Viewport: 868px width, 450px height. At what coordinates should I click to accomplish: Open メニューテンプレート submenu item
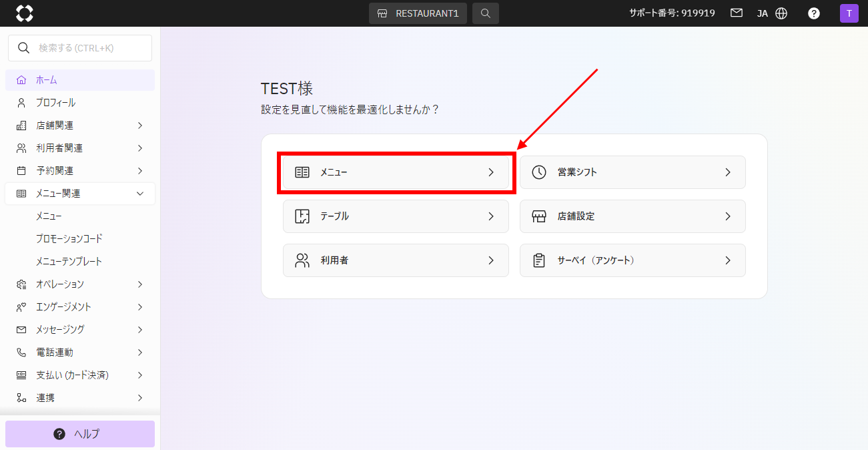tap(69, 262)
